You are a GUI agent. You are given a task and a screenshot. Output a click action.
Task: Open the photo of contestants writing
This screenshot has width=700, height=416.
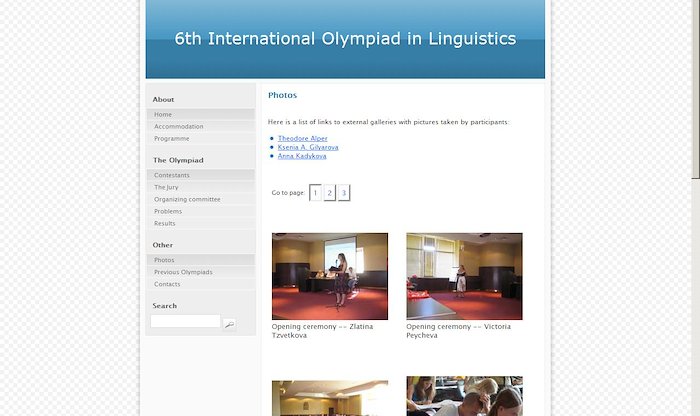pos(464,396)
